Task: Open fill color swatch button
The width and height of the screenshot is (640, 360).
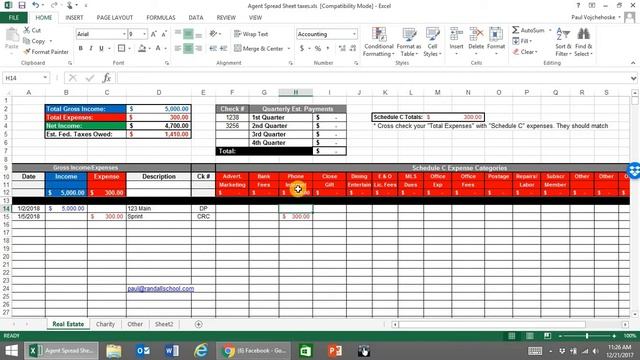Action: [x=142, y=48]
